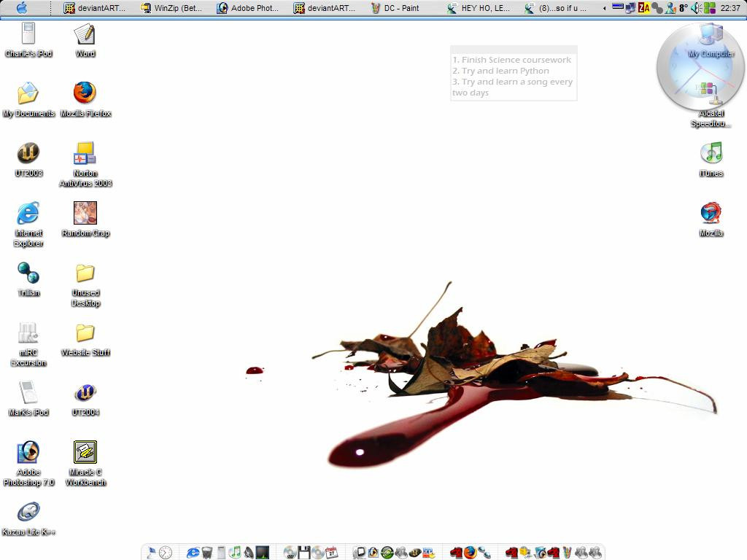747x560 pixels.
Task: Click the network connection tray icon
Action: (630, 7)
